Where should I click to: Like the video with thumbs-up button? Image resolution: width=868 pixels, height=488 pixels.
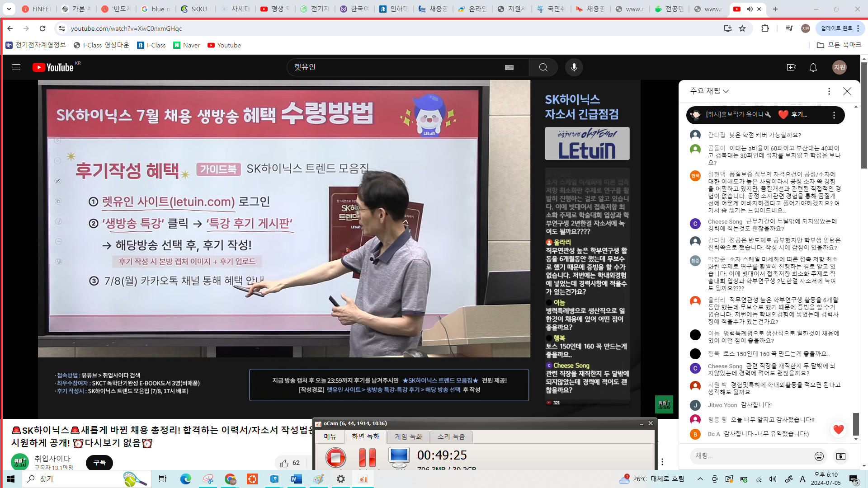(284, 463)
